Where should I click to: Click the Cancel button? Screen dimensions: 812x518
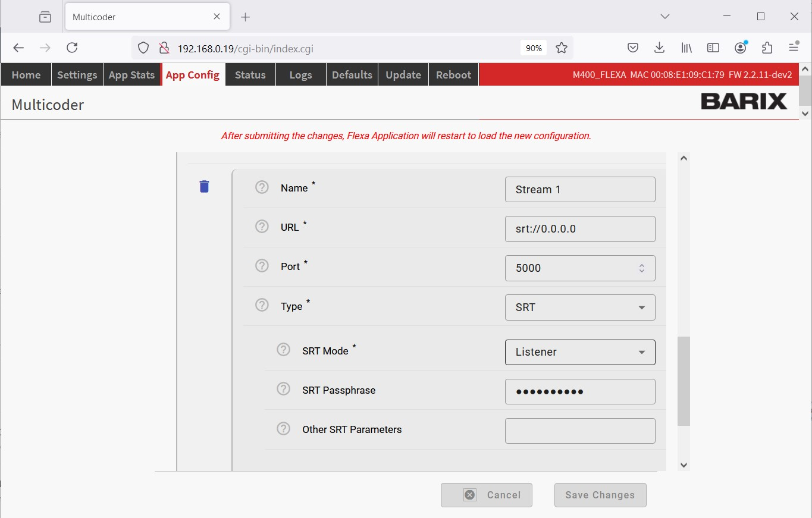[x=487, y=495]
